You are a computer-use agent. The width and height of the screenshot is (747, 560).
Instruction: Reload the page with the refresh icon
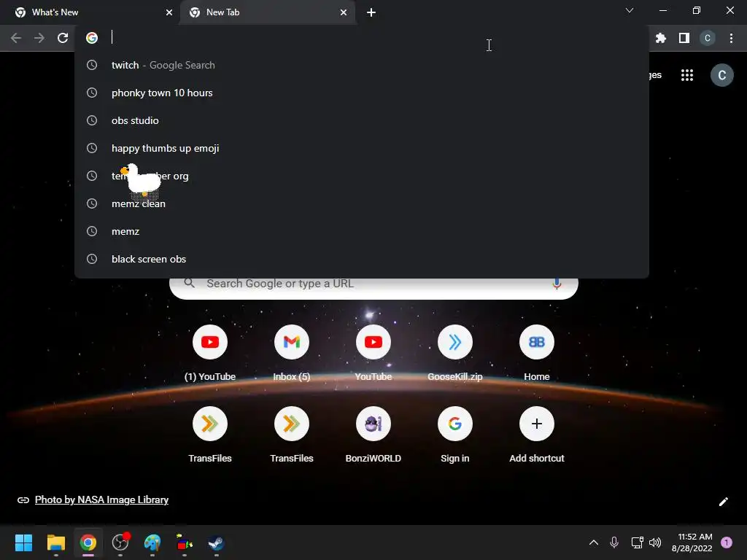click(63, 38)
